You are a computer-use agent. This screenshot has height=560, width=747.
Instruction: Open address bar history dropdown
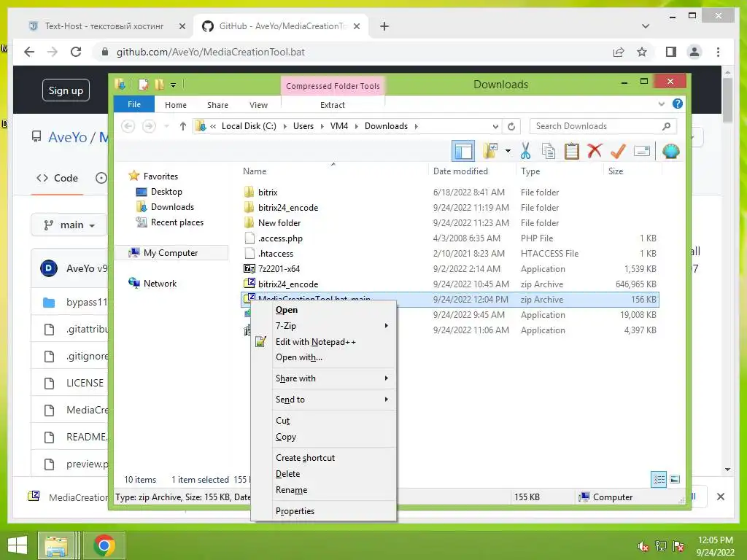coord(495,126)
